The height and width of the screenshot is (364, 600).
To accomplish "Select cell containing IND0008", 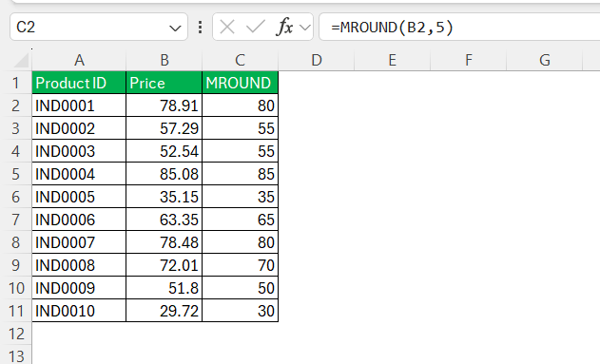I will 79,265.
